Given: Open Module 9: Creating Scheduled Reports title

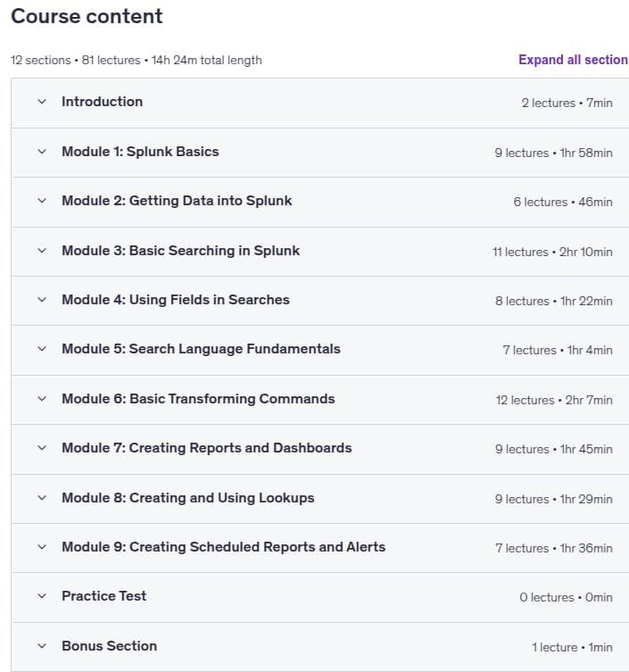Looking at the screenshot, I should [x=224, y=547].
